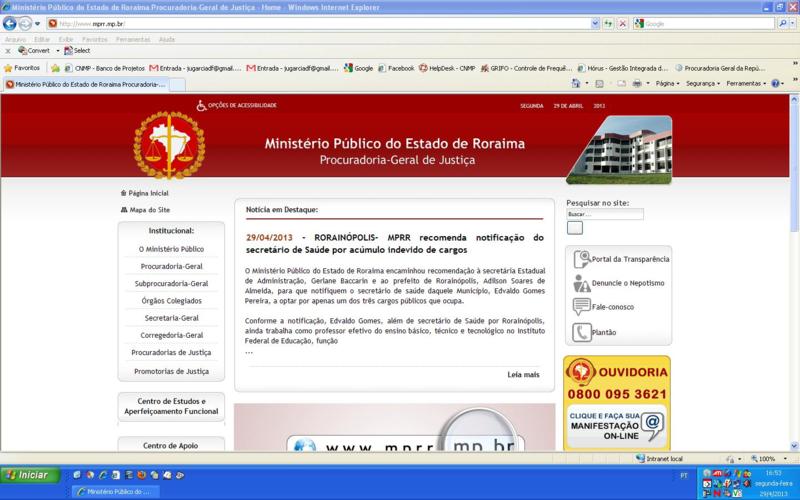Click the Buscar site search field
Screen dimensions: 800x500
coord(605,214)
